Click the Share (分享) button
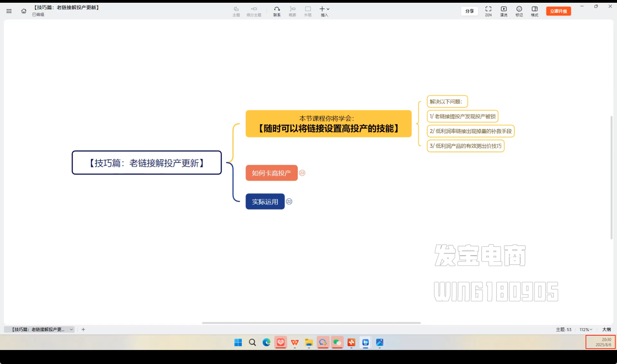 pyautogui.click(x=469, y=11)
